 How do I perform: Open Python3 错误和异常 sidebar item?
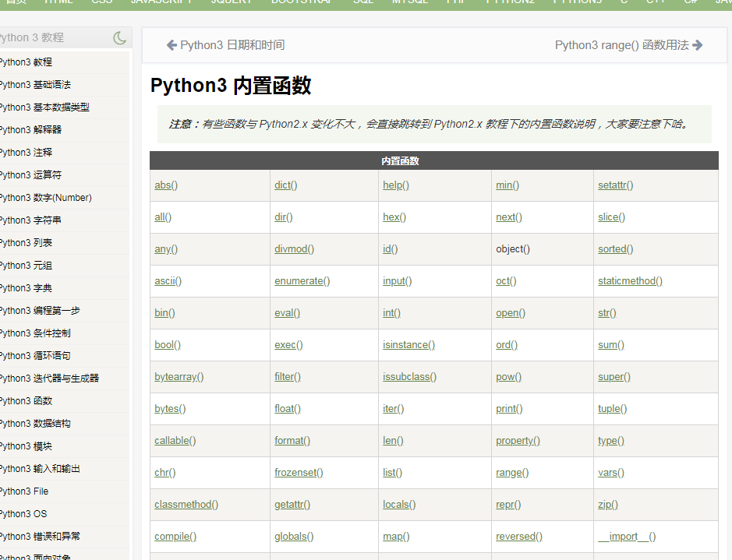click(x=40, y=537)
